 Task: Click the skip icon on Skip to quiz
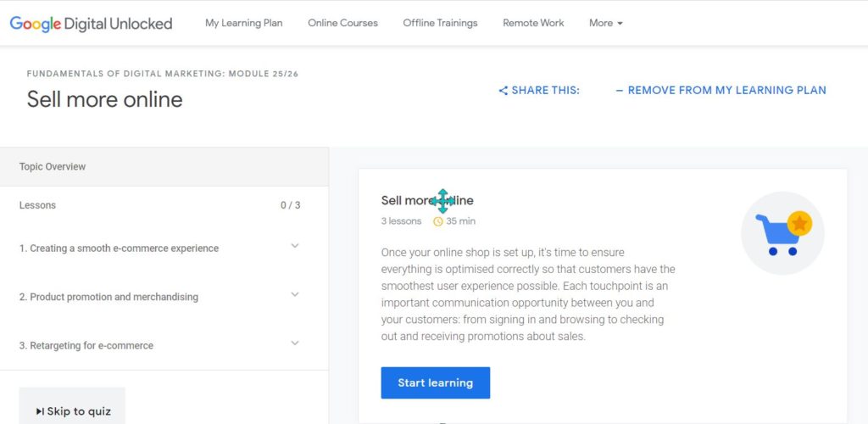[x=40, y=411]
